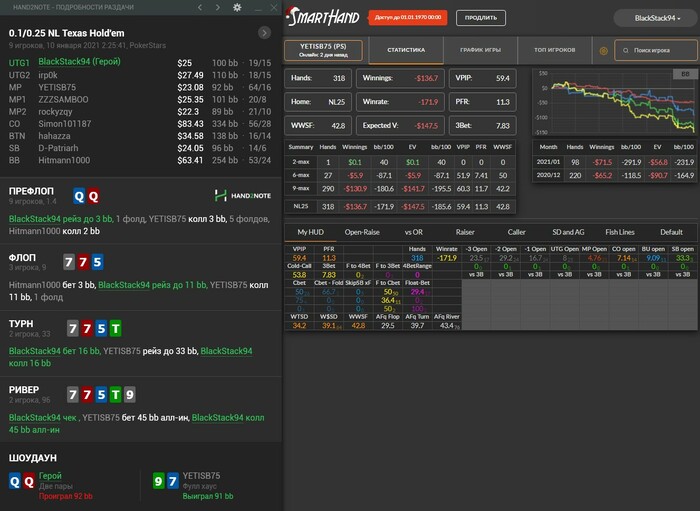
Task: Select the 2-max summary row
Action: click(x=400, y=162)
